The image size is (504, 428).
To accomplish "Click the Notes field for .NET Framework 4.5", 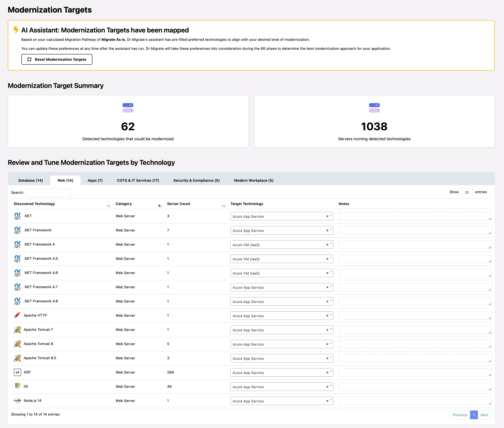I will [415, 259].
